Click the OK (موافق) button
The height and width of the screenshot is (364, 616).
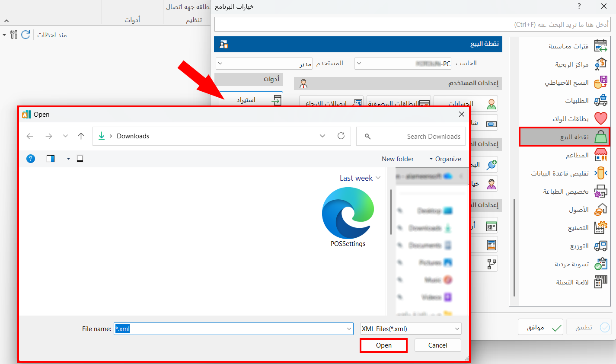pyautogui.click(x=542, y=327)
